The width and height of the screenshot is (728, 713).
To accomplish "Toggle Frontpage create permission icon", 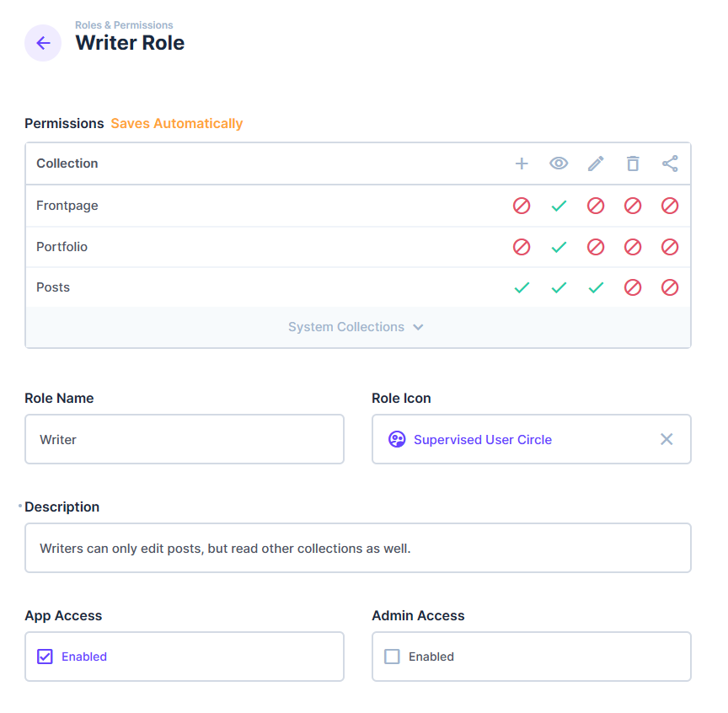I will point(522,206).
